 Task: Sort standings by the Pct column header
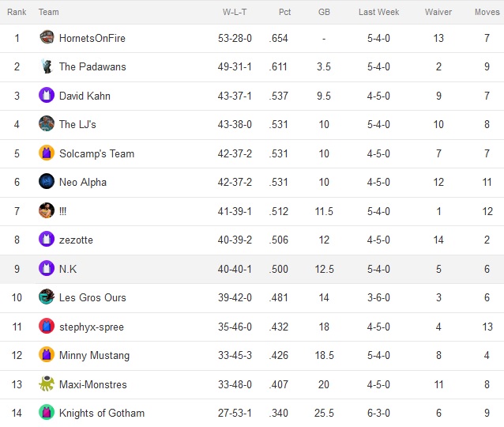tap(284, 12)
